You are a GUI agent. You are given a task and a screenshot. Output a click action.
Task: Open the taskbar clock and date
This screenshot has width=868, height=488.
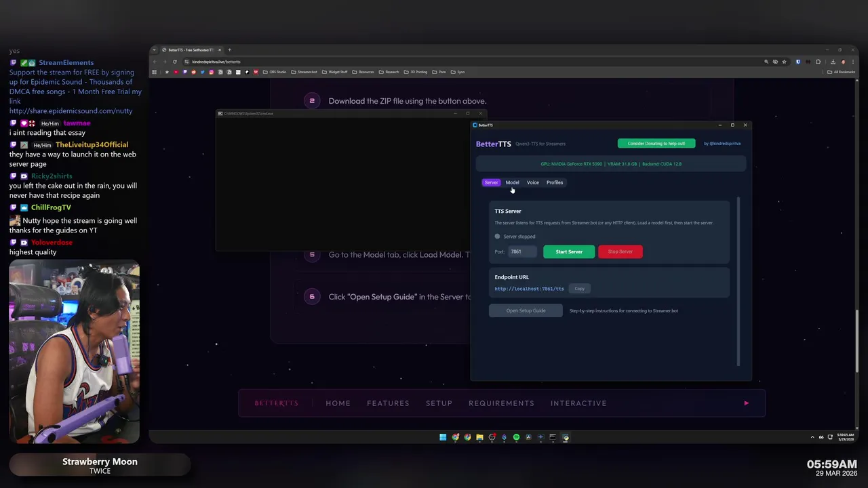tap(845, 437)
